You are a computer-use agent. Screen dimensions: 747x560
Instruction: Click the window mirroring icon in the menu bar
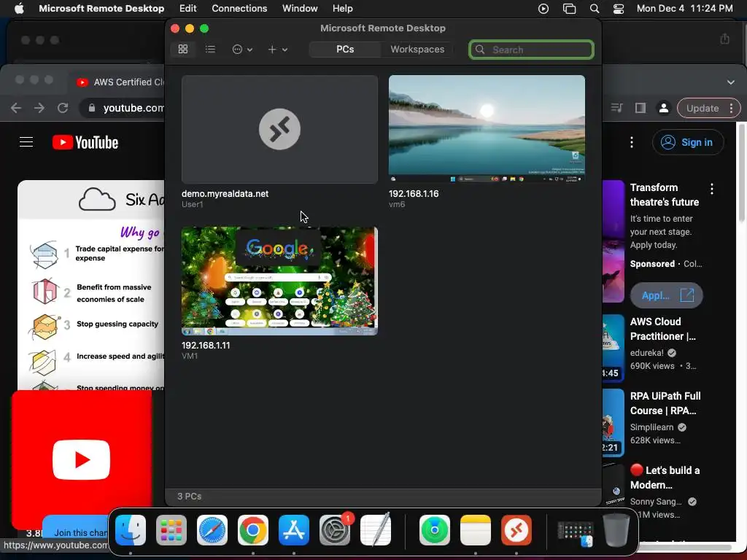click(569, 9)
